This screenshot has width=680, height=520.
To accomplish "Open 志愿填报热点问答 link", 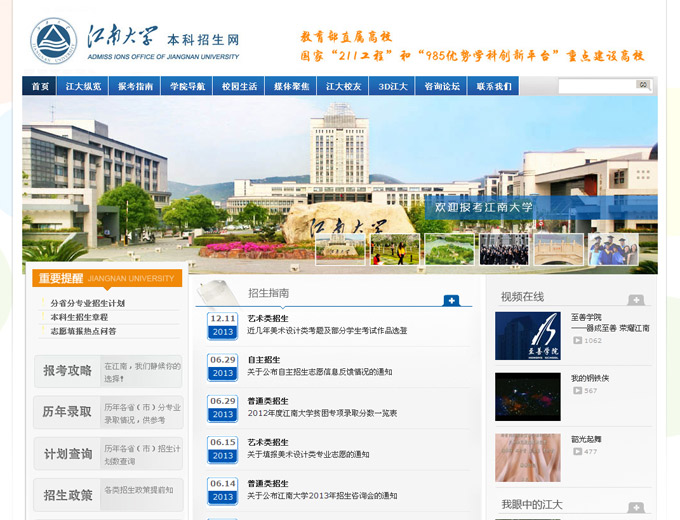I will pyautogui.click(x=83, y=331).
